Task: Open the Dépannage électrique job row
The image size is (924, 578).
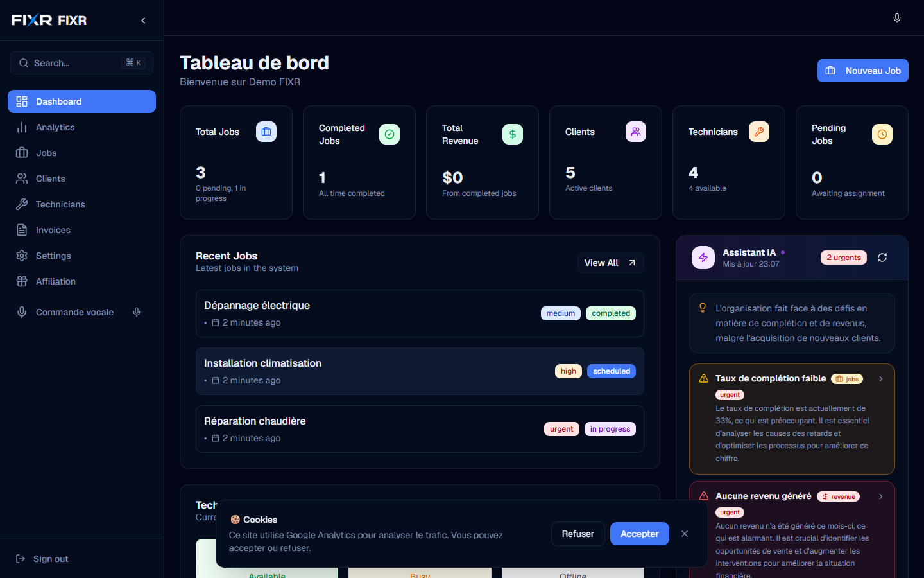Action: (420, 313)
